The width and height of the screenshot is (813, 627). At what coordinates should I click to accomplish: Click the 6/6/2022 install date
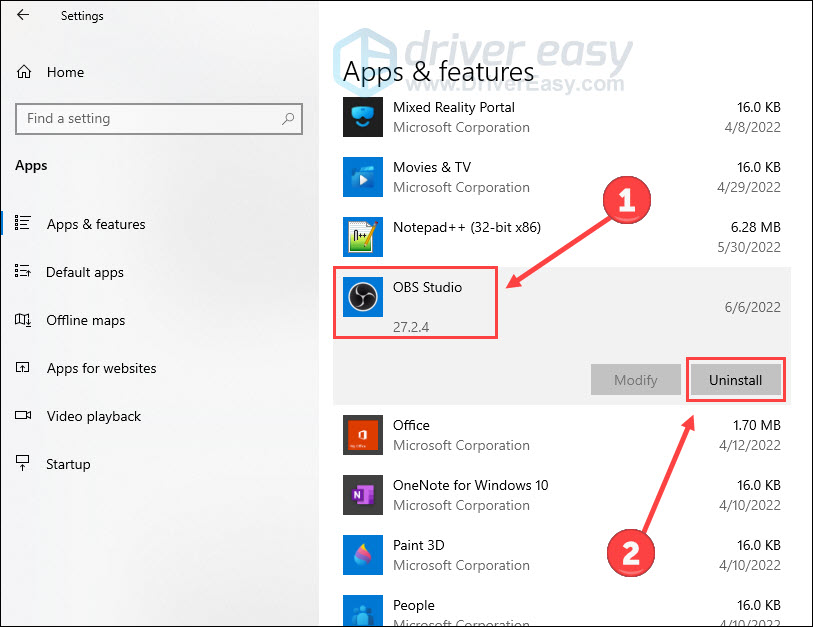(752, 307)
